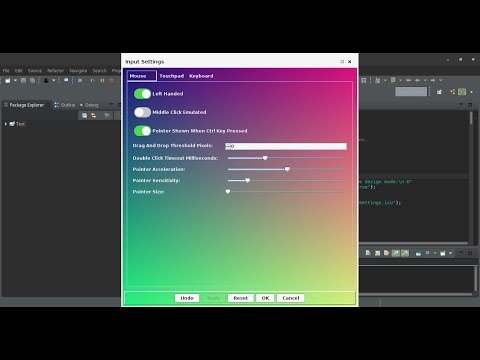This screenshot has height=360, width=480.
Task: Click the Open Perspective icon in Eclipse
Action: coord(439,92)
